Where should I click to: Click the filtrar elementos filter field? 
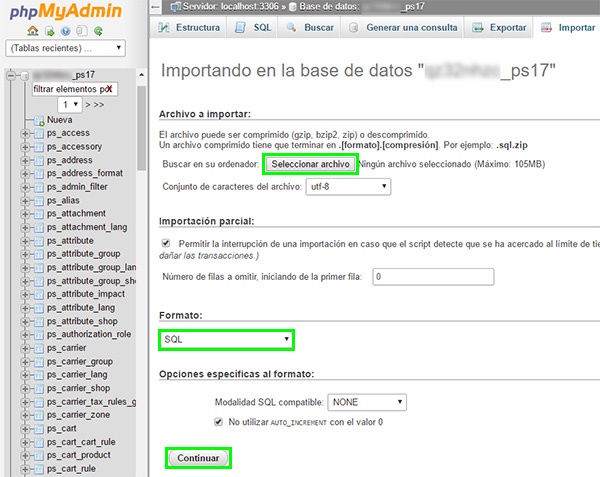click(x=75, y=89)
